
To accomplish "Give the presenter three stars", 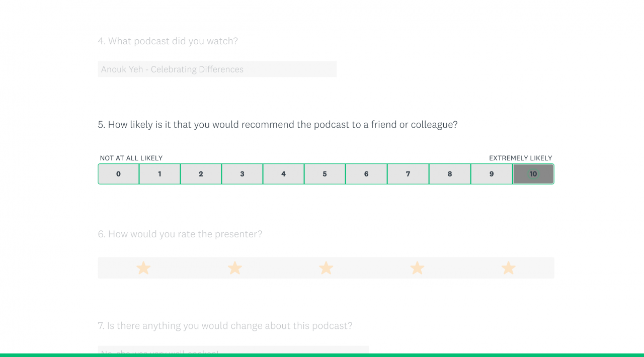I will pos(326,268).
